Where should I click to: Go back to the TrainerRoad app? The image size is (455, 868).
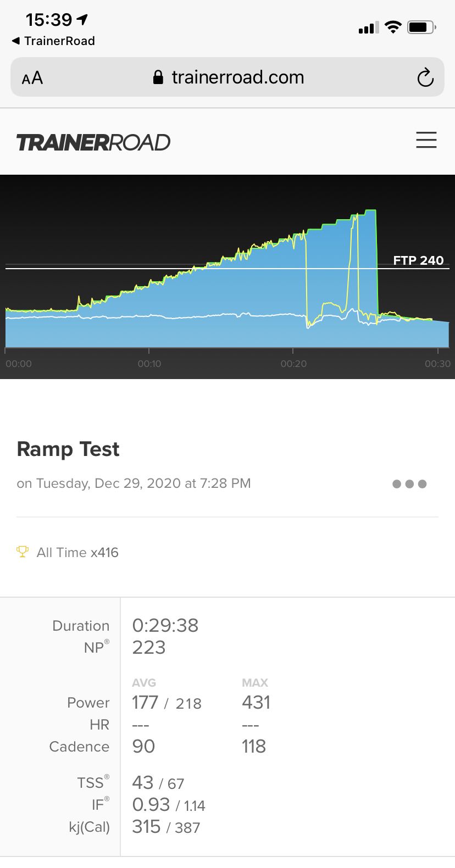click(53, 41)
